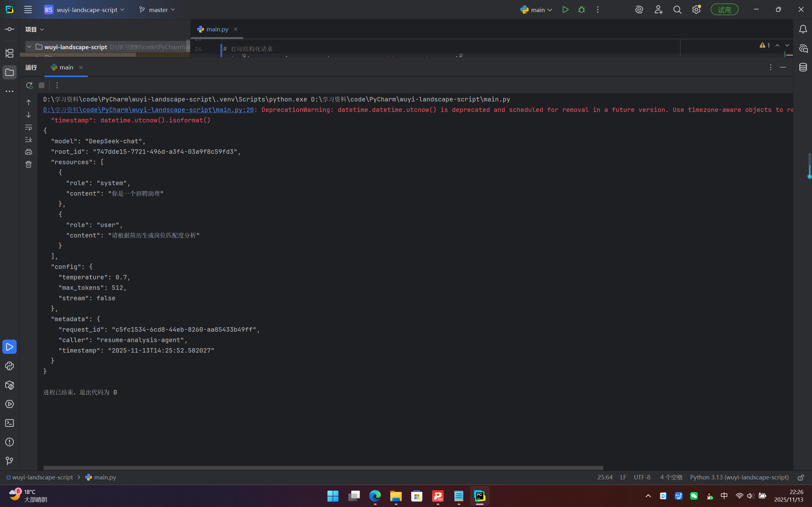Open the Problems tool window

click(x=10, y=442)
